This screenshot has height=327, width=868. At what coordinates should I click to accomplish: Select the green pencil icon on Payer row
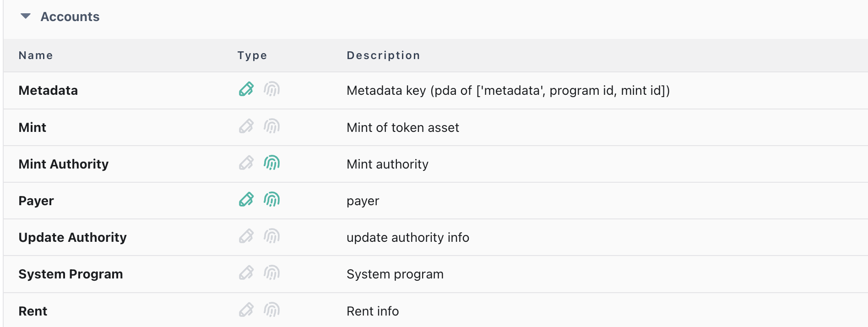(x=246, y=200)
